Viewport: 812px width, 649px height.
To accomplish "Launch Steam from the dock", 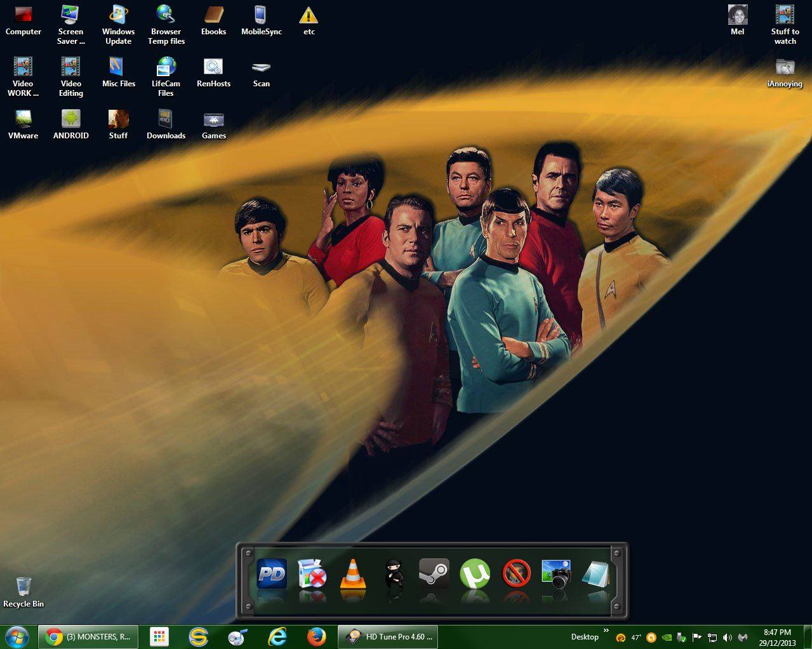I will (x=434, y=575).
